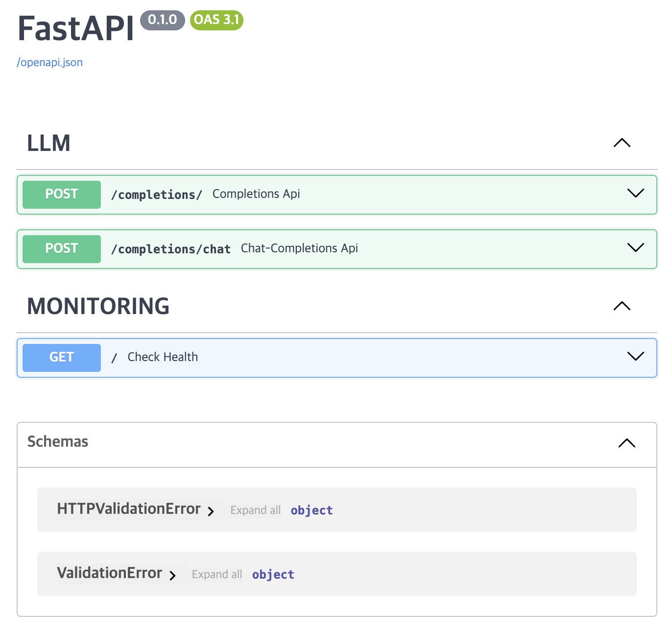Expand the POST /completions/ endpoint arrow
672x634 pixels.
[636, 193]
